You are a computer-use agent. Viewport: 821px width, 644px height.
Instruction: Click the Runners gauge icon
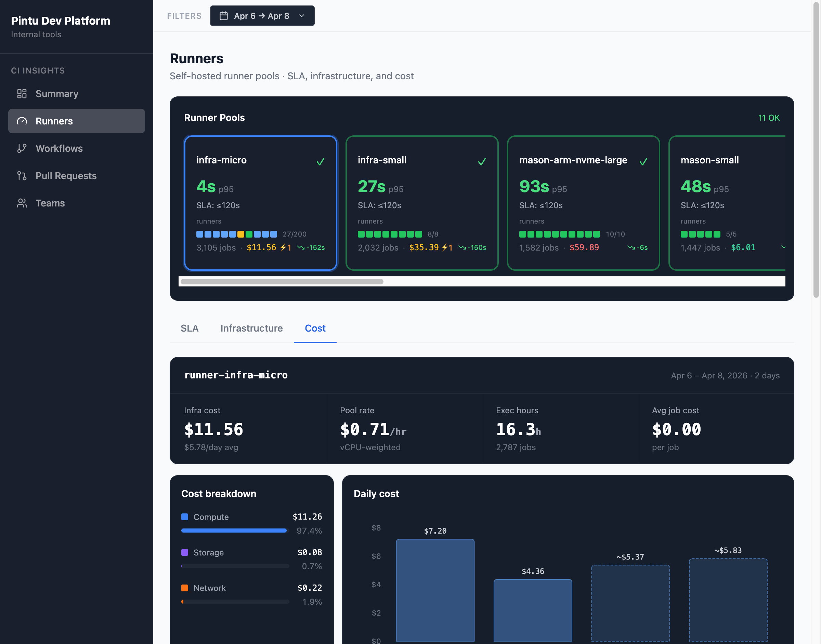tap(22, 121)
